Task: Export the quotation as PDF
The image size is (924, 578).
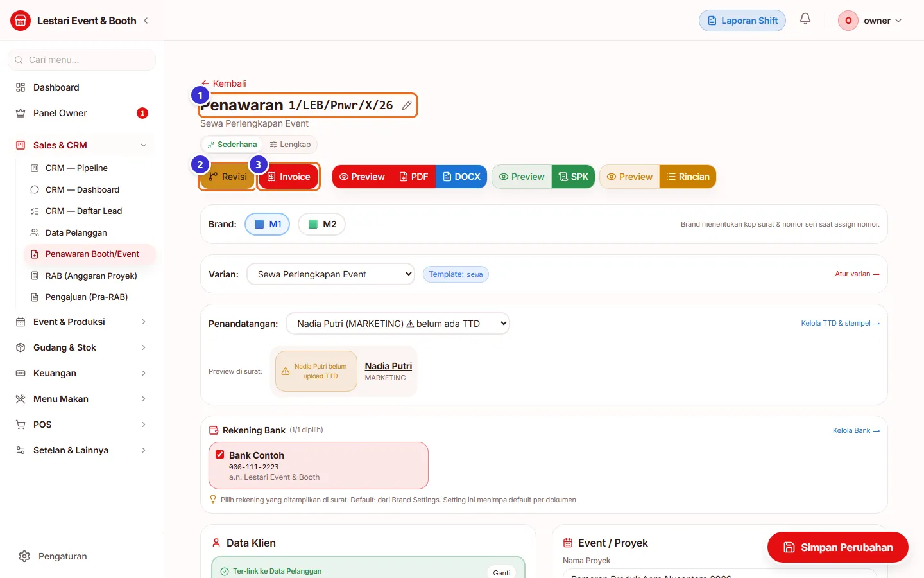Action: point(414,177)
